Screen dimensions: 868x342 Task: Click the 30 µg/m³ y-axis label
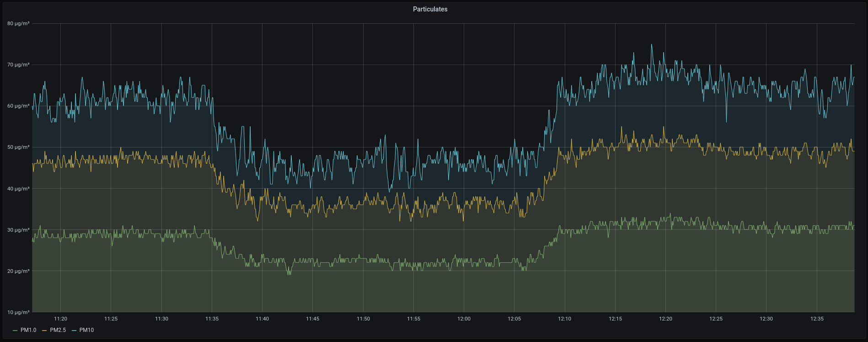(18, 230)
